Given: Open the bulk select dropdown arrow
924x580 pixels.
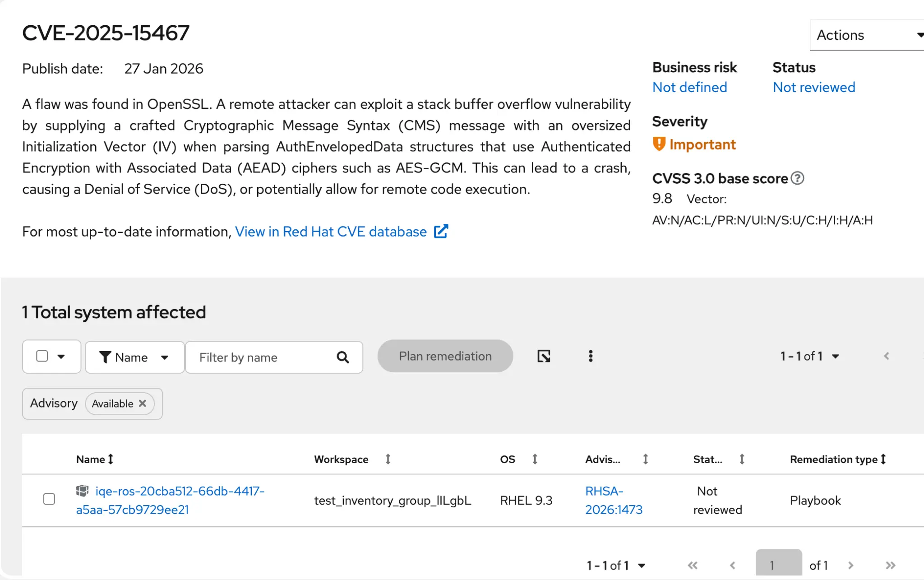Looking at the screenshot, I should point(61,357).
